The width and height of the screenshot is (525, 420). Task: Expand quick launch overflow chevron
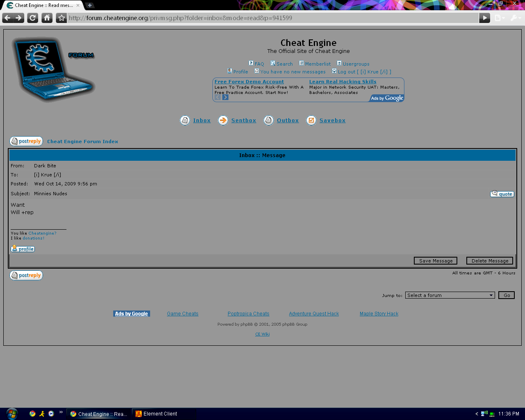[61, 412]
